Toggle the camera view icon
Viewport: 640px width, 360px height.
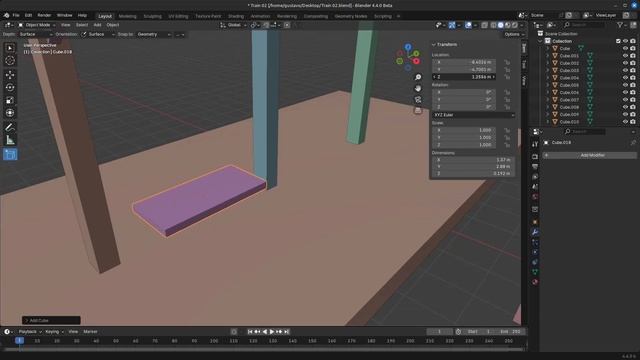(x=418, y=99)
